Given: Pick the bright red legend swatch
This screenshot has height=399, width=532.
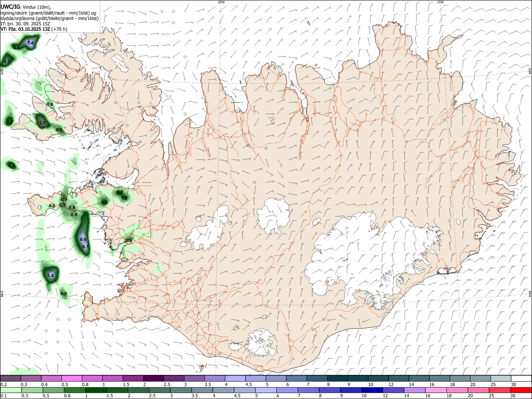Looking at the screenshot, I should (521, 390).
